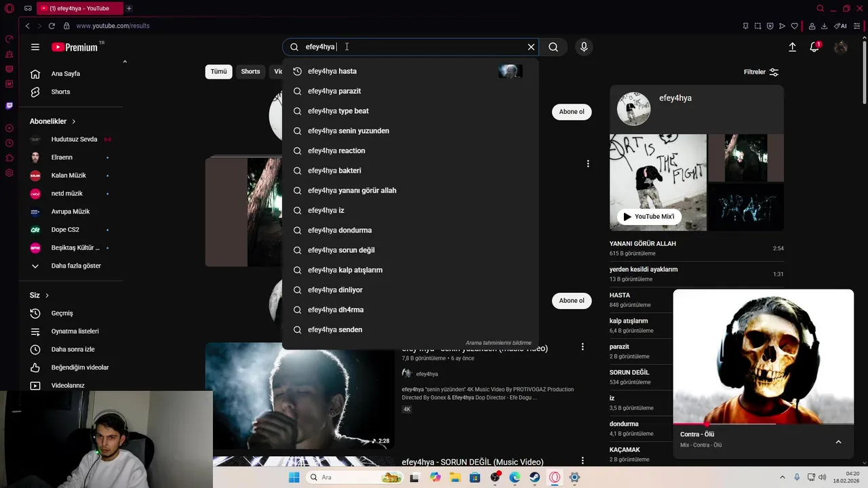Show hidden system tray icons
This screenshot has width=868, height=488.
(782, 477)
